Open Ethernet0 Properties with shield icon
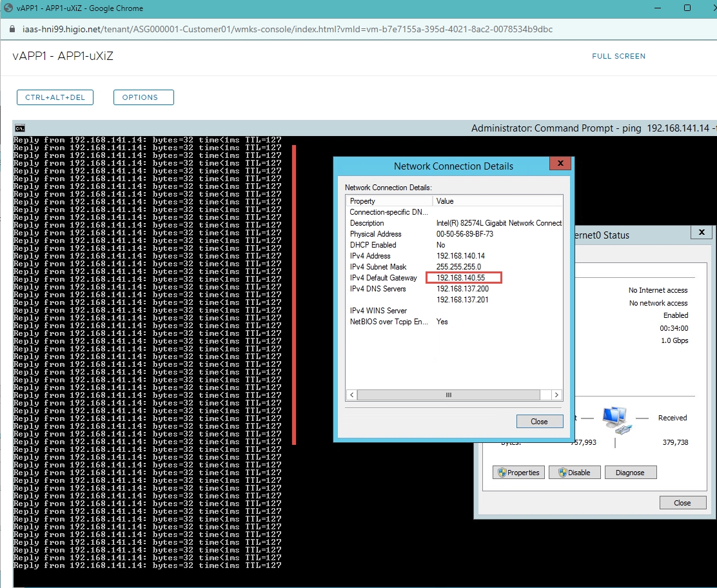This screenshot has height=588, width=717. coord(518,473)
